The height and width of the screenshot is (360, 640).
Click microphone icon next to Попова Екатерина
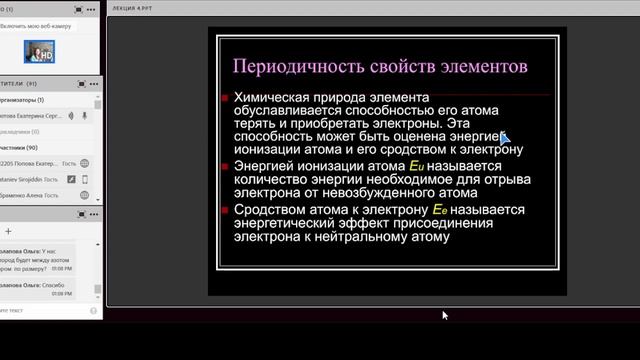[84, 116]
